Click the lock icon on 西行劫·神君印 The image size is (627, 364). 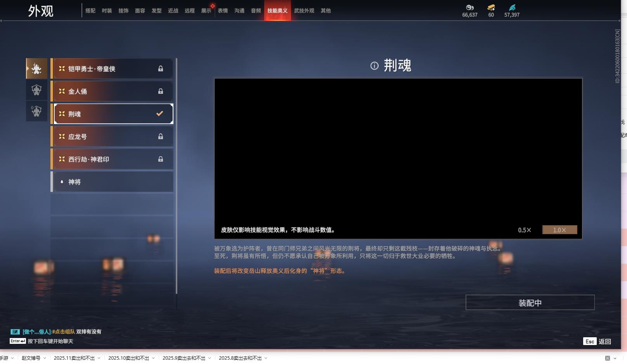[x=161, y=159]
